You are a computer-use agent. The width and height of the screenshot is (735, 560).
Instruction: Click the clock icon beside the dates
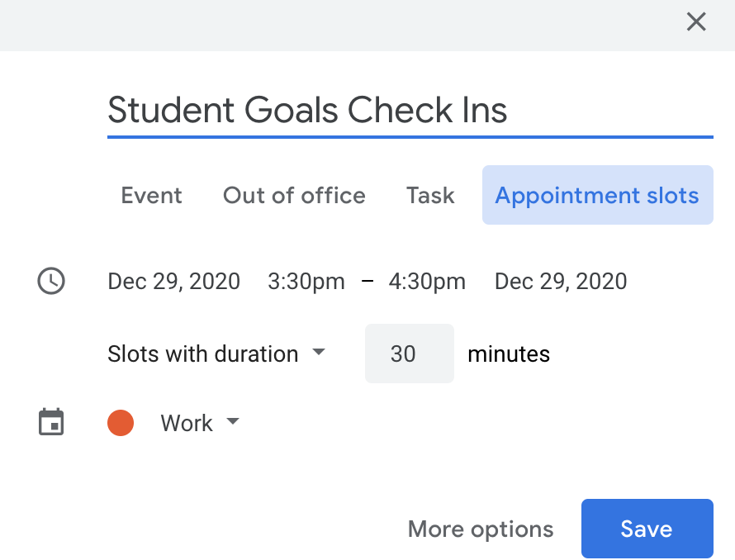coord(51,282)
